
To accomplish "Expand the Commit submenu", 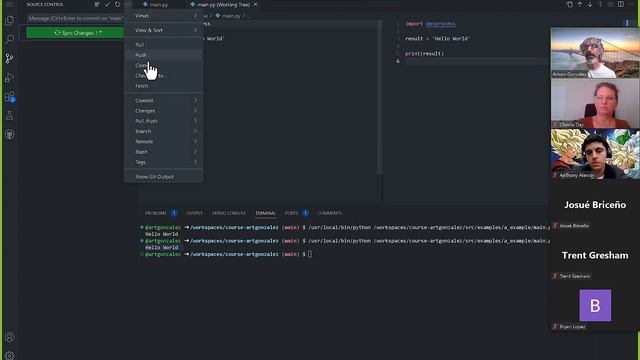I will [163, 100].
